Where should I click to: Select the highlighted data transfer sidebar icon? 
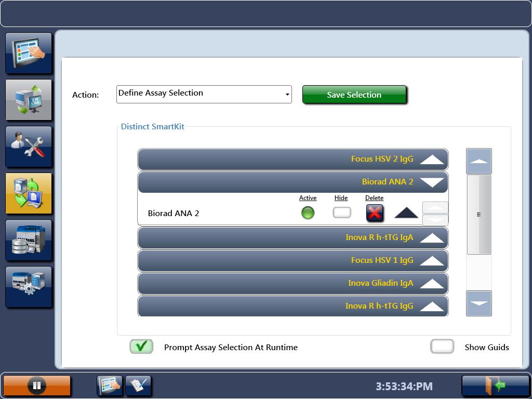pos(29,193)
